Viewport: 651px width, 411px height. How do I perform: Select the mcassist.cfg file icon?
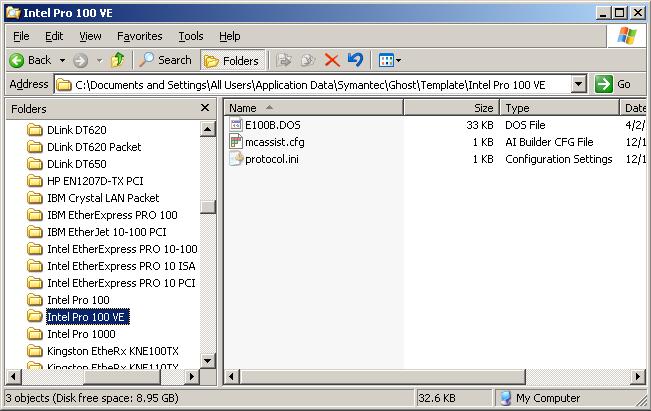click(x=236, y=142)
